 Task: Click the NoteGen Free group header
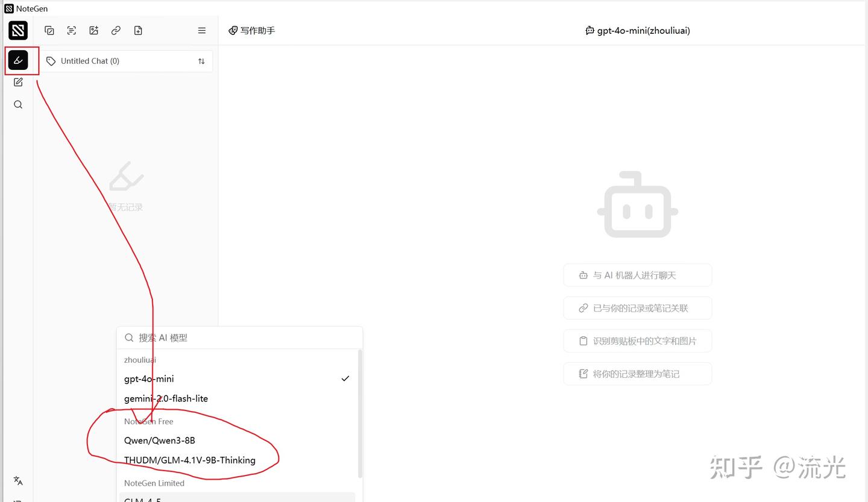pyautogui.click(x=148, y=421)
